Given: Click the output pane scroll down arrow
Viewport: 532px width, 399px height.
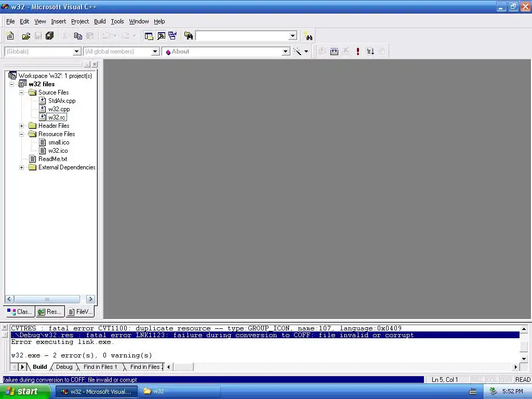Looking at the screenshot, I should [524, 358].
